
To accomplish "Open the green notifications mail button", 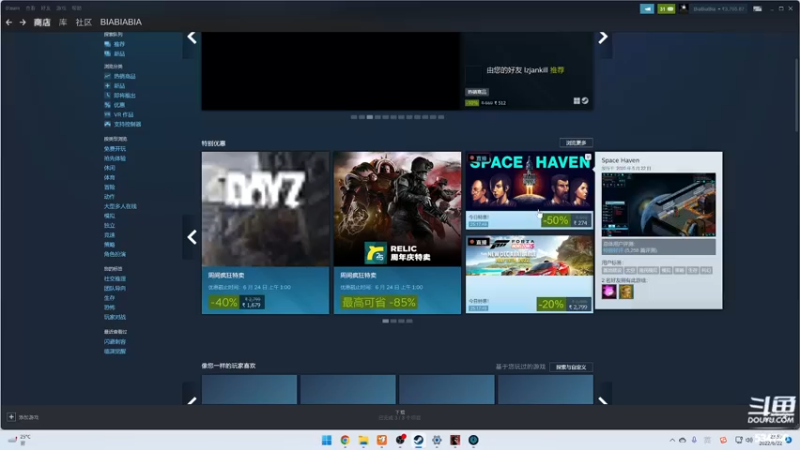I will [666, 9].
